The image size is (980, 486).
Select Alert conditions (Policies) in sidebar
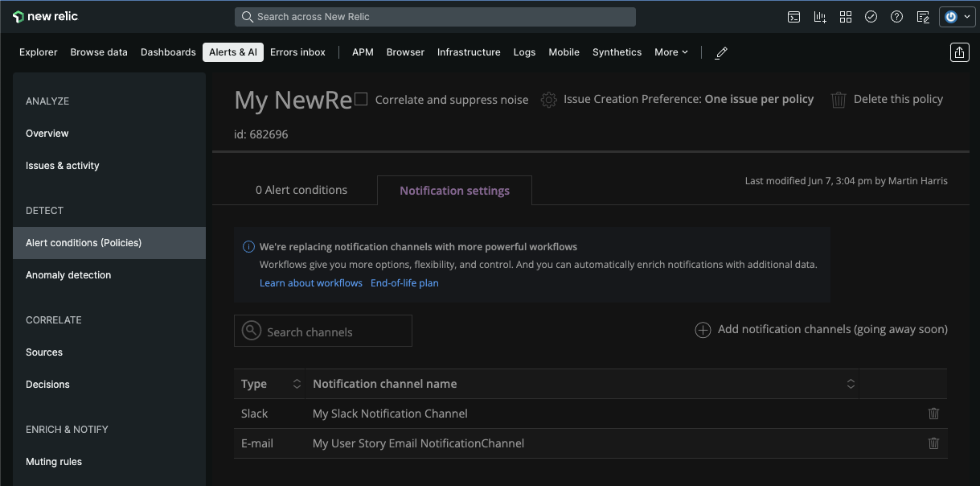tap(109, 243)
